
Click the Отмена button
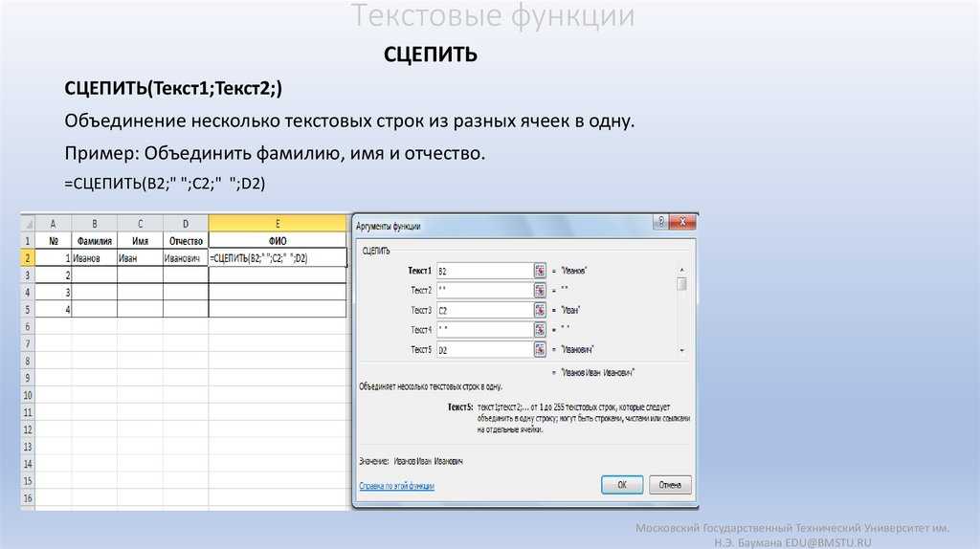pyautogui.click(x=670, y=485)
